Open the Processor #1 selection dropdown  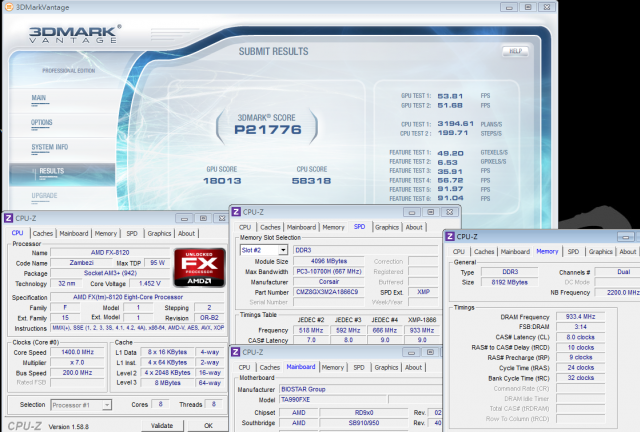[81, 405]
